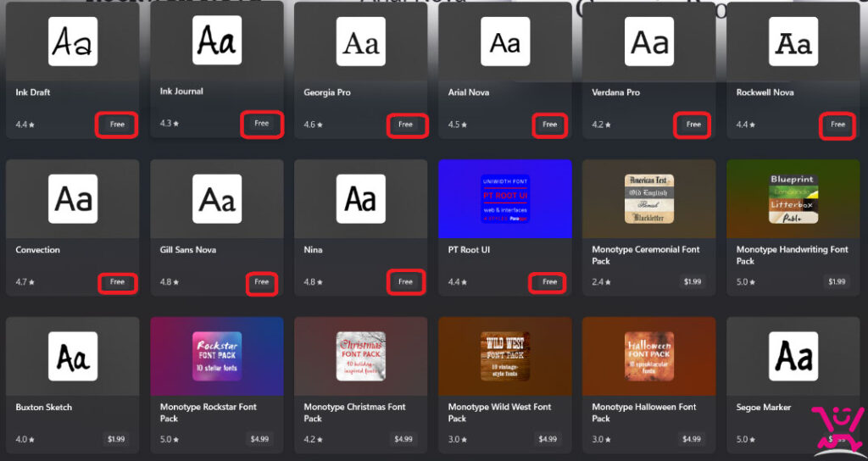Select the 'Buxton Sketch' title text
868x461 pixels.
(x=44, y=408)
